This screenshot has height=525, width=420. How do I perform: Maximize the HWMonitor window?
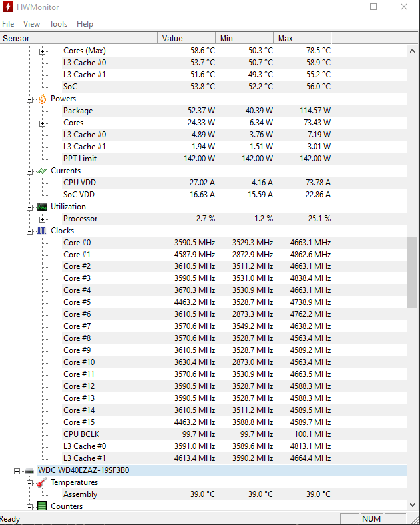373,7
